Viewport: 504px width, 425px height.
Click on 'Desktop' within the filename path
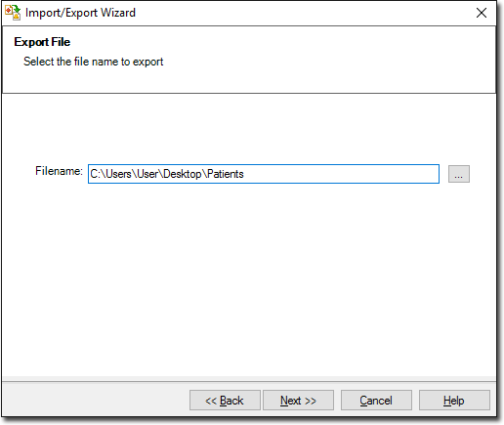[x=183, y=174]
